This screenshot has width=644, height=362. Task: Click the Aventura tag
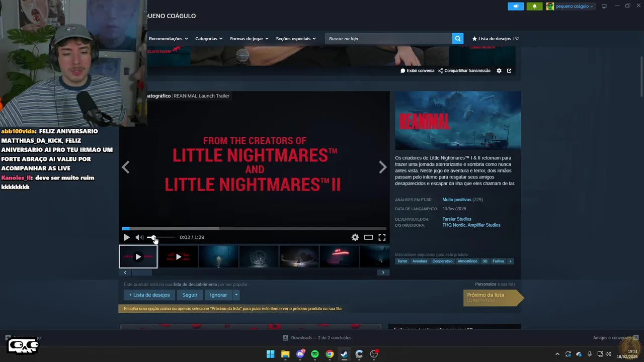pyautogui.click(x=420, y=261)
